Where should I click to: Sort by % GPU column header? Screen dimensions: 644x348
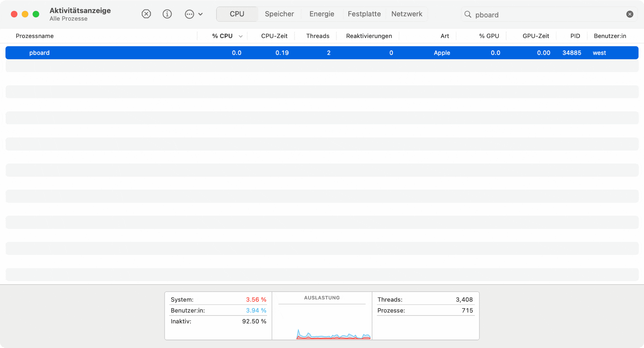coord(489,36)
